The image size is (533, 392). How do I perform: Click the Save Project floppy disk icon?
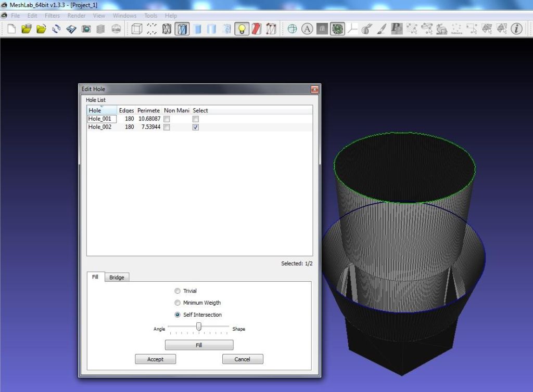coord(71,29)
